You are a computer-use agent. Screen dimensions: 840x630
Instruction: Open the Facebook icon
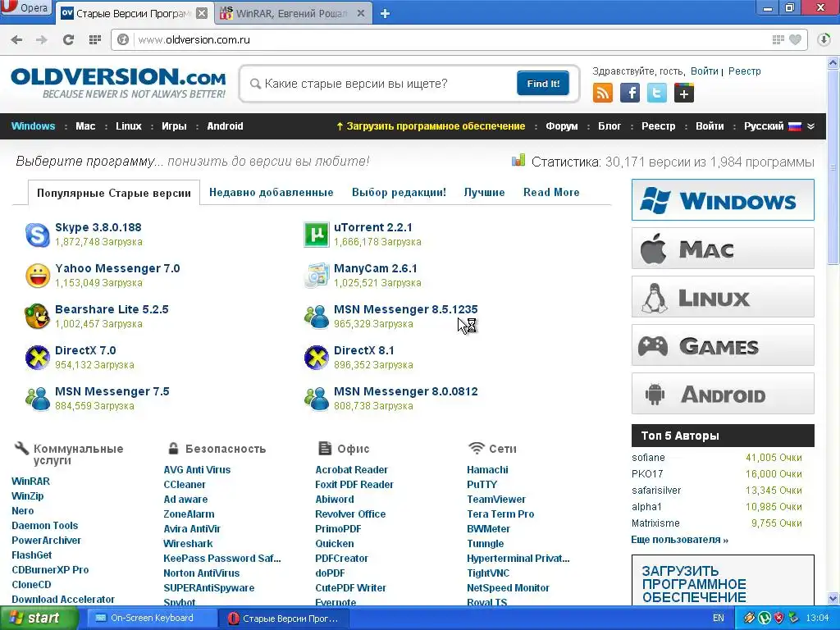[629, 93]
